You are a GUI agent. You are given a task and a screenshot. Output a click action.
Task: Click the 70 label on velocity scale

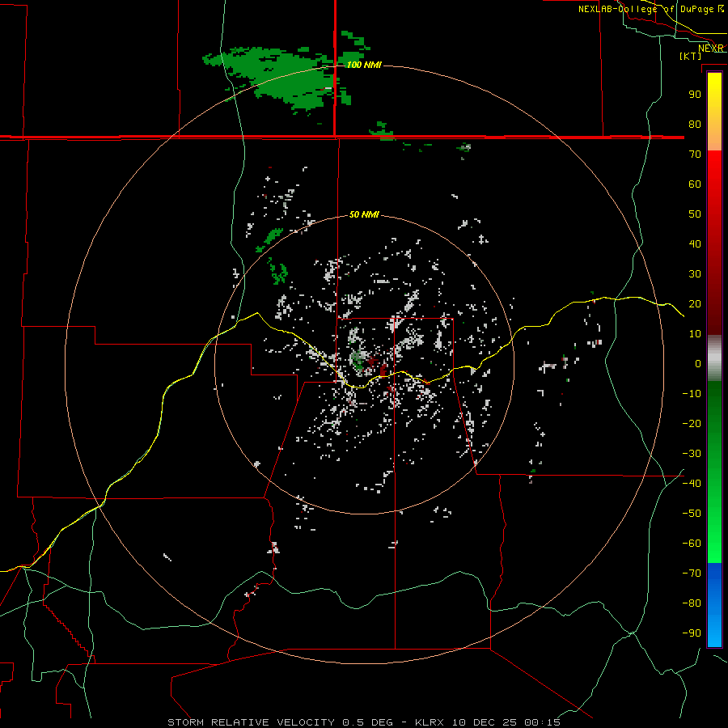pos(695,154)
